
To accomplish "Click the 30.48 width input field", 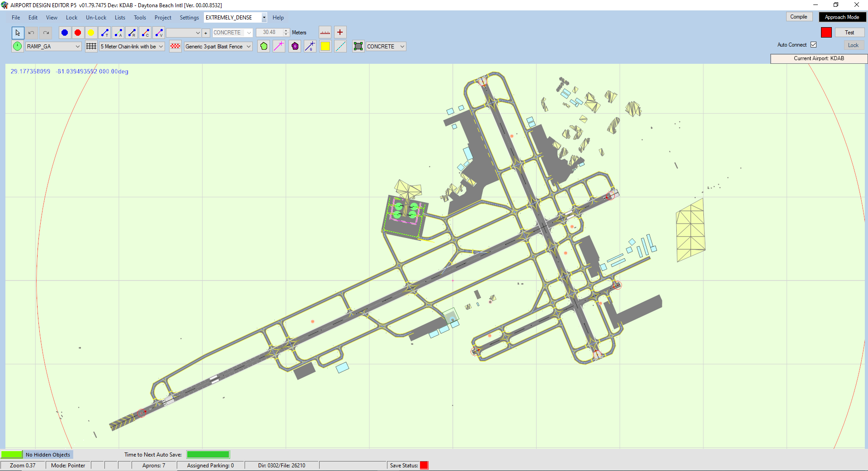I will 269,33.
